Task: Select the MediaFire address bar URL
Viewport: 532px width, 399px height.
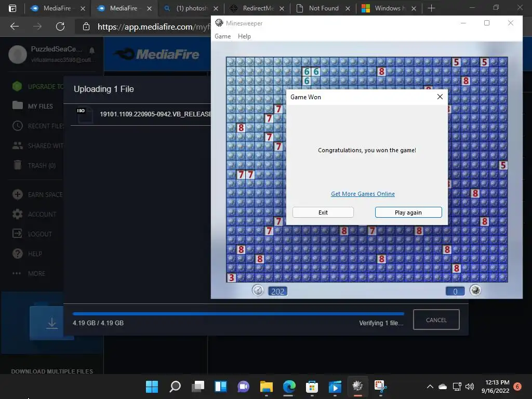Action: click(153, 27)
